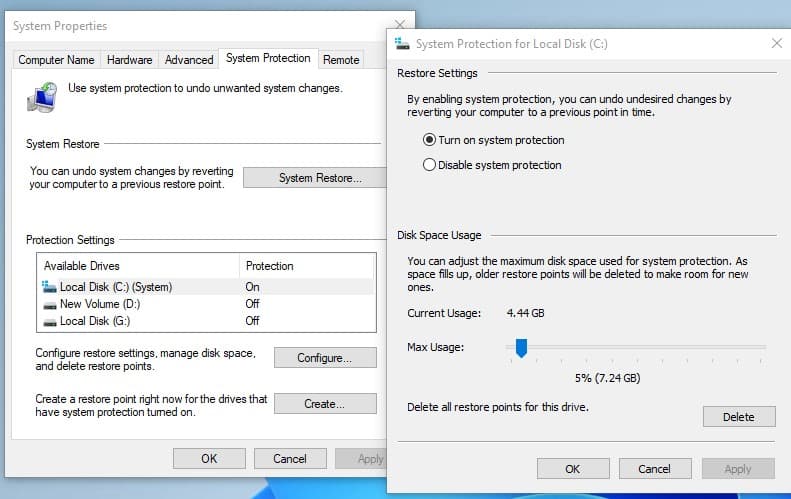Go to the Advanced tab

pos(189,60)
